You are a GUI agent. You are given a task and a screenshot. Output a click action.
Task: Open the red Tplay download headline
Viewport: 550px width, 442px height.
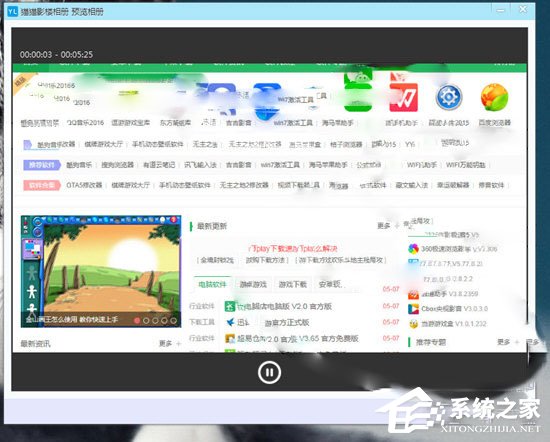click(293, 248)
